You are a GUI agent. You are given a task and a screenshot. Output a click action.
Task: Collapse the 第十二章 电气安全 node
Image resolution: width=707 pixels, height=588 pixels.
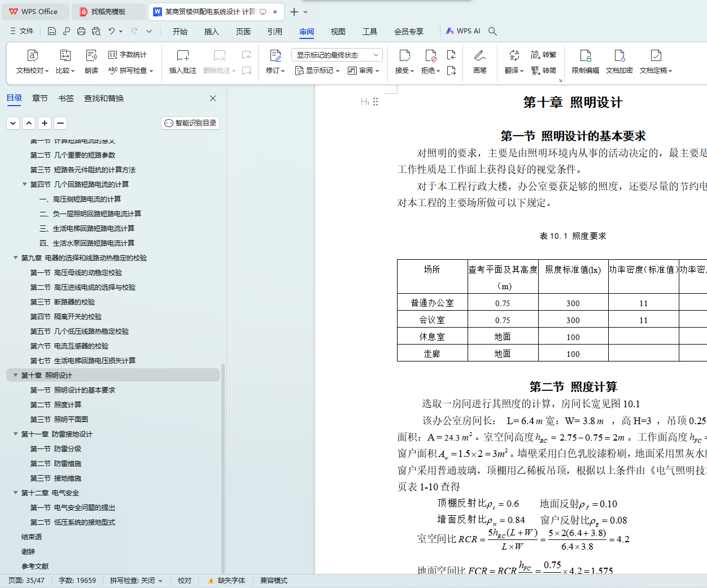(x=15, y=493)
